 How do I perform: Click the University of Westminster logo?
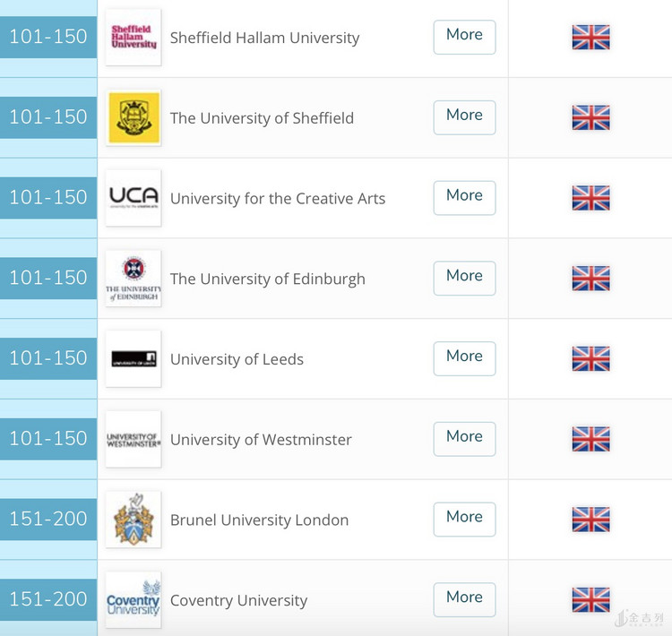pyautogui.click(x=134, y=439)
